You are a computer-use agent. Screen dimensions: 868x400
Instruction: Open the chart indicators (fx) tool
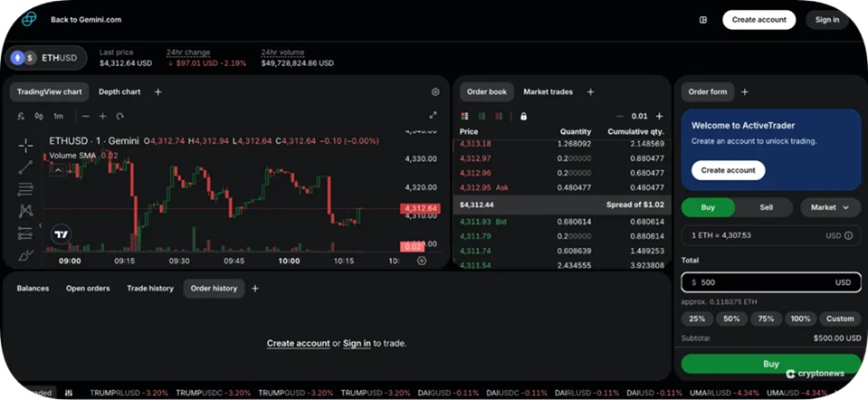pos(21,116)
